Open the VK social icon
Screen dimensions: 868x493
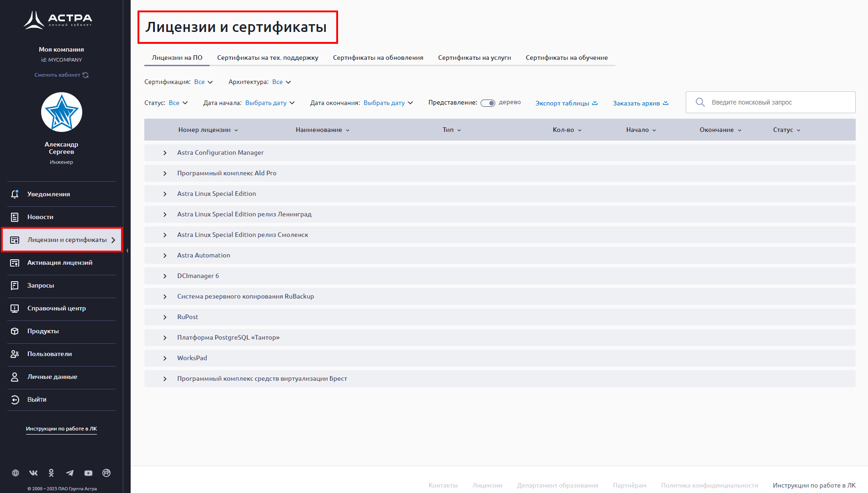(33, 473)
